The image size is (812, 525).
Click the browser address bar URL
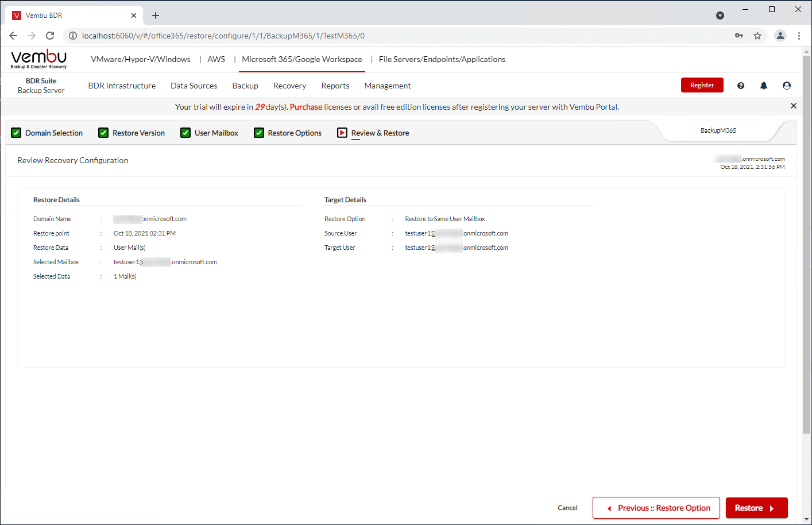click(223, 36)
